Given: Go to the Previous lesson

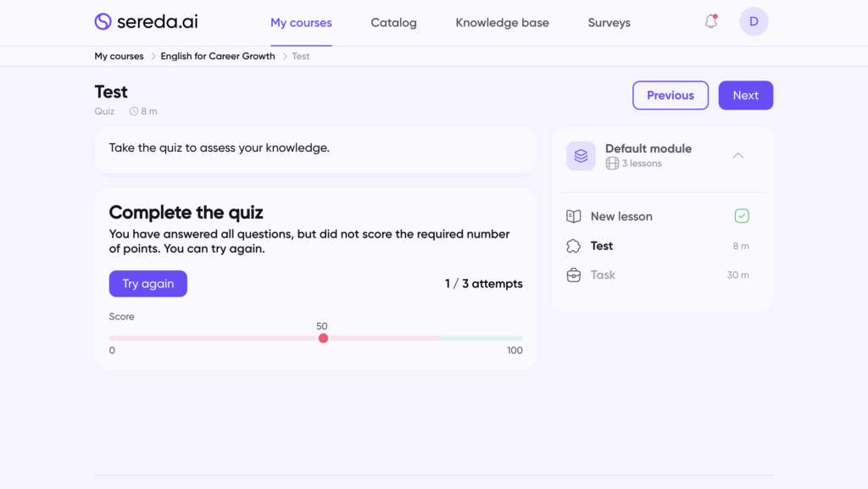Looking at the screenshot, I should click(670, 96).
